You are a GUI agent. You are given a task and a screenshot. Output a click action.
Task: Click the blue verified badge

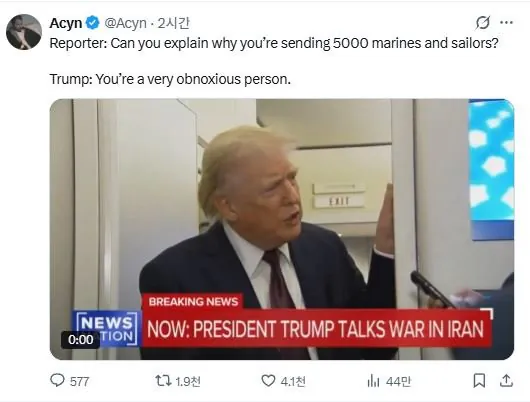click(x=92, y=23)
